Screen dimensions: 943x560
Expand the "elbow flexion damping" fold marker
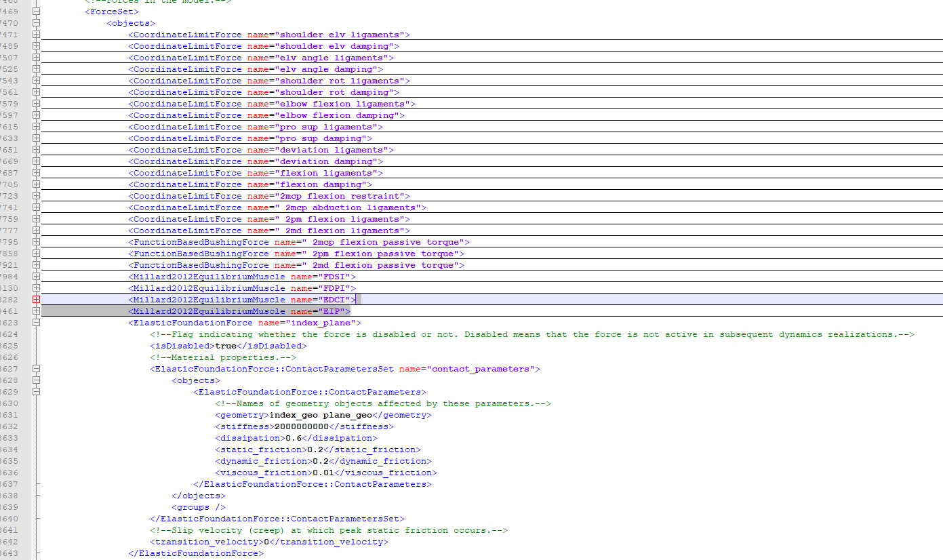tap(36, 115)
